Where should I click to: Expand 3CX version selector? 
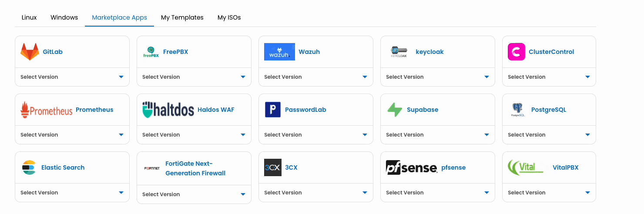[x=316, y=193]
